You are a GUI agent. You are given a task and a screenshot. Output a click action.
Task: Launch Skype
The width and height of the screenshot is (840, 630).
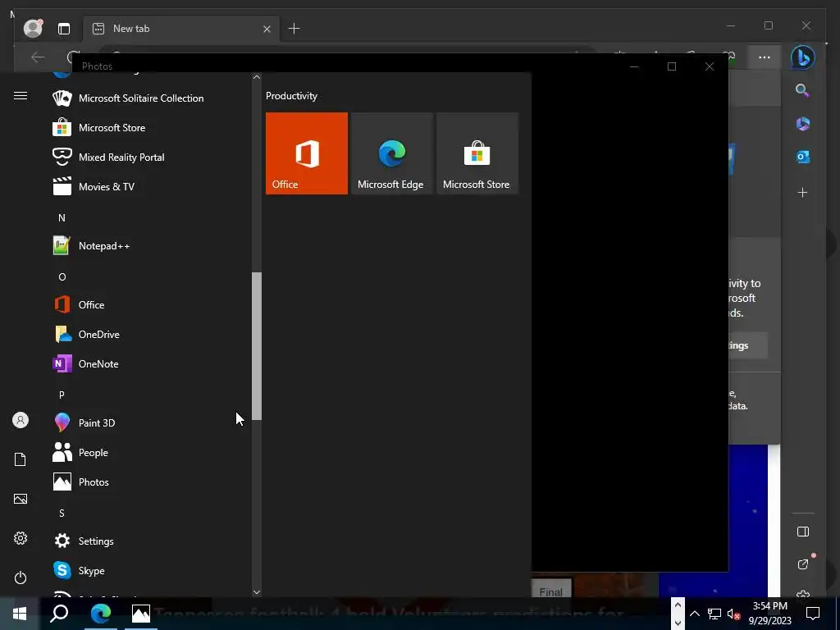click(x=150, y=571)
